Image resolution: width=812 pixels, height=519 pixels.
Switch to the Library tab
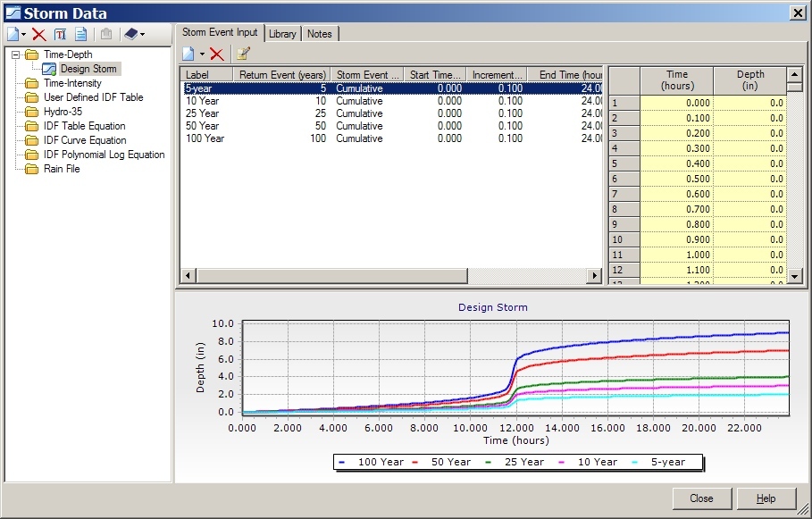(x=282, y=33)
